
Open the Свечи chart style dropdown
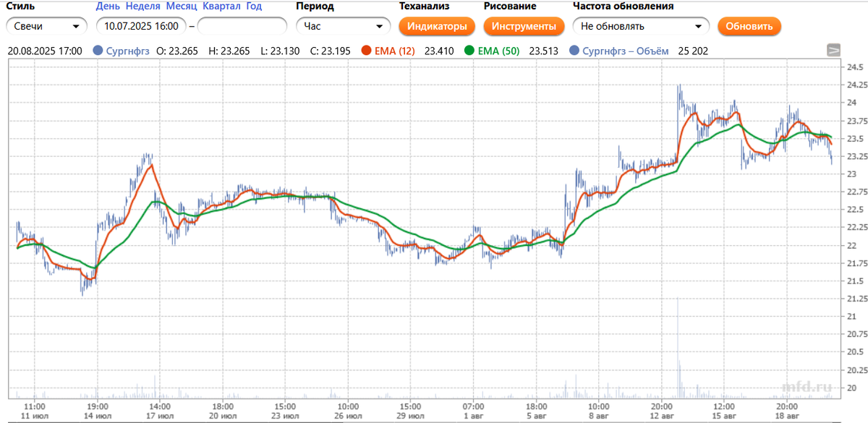pos(46,26)
